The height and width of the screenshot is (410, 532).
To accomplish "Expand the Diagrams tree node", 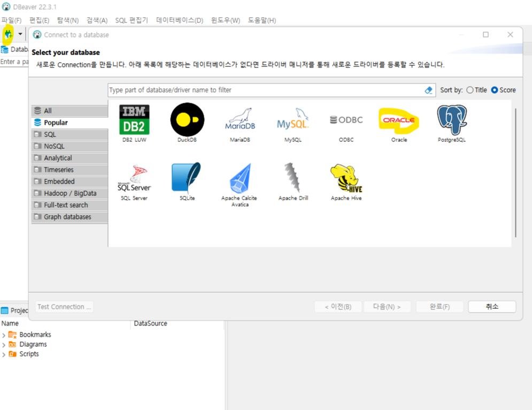I will pyautogui.click(x=4, y=345).
